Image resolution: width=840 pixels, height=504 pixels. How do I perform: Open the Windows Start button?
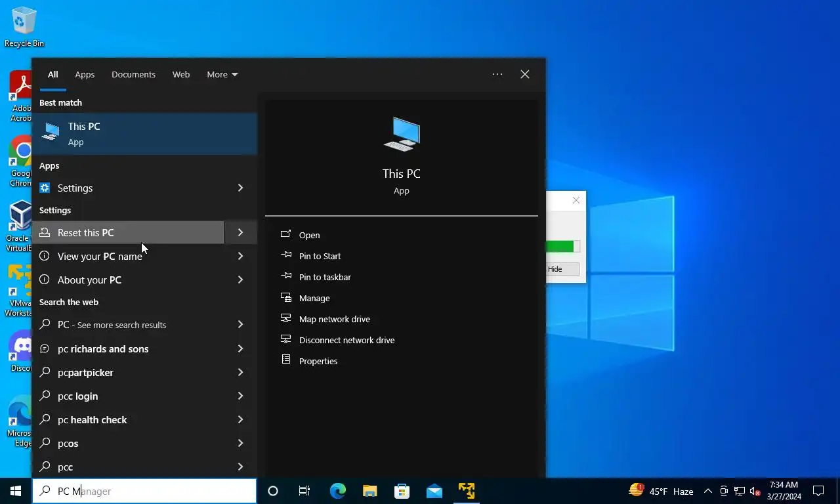(x=16, y=491)
